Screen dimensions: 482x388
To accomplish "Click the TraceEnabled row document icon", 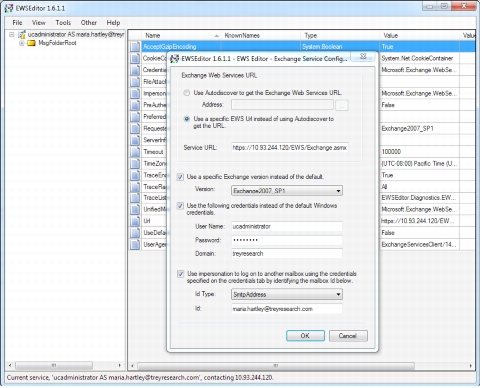I will 135,175.
